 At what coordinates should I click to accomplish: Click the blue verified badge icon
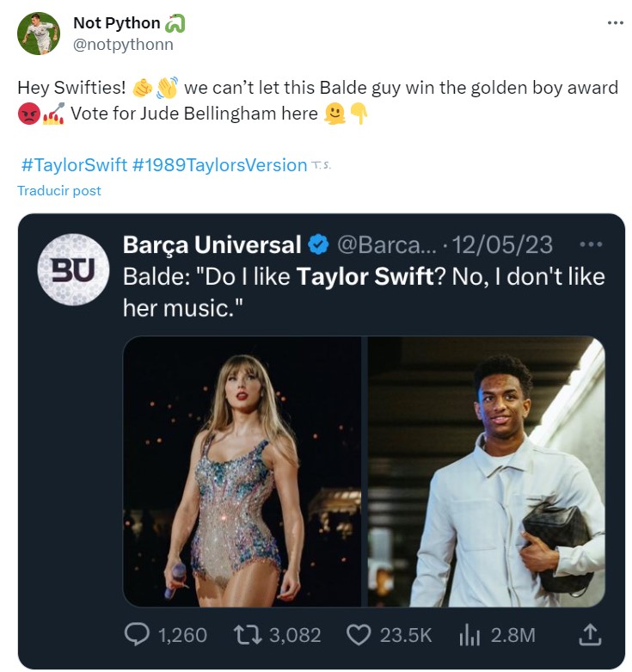click(318, 245)
